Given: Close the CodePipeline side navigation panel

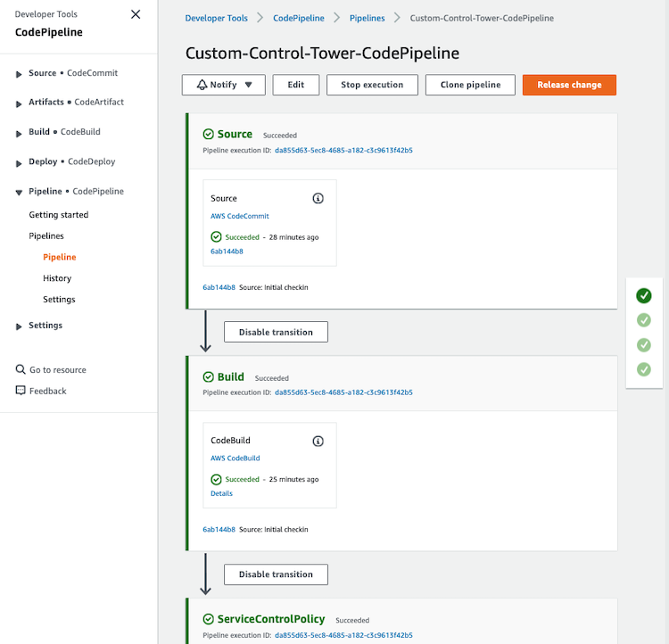Looking at the screenshot, I should tap(136, 14).
